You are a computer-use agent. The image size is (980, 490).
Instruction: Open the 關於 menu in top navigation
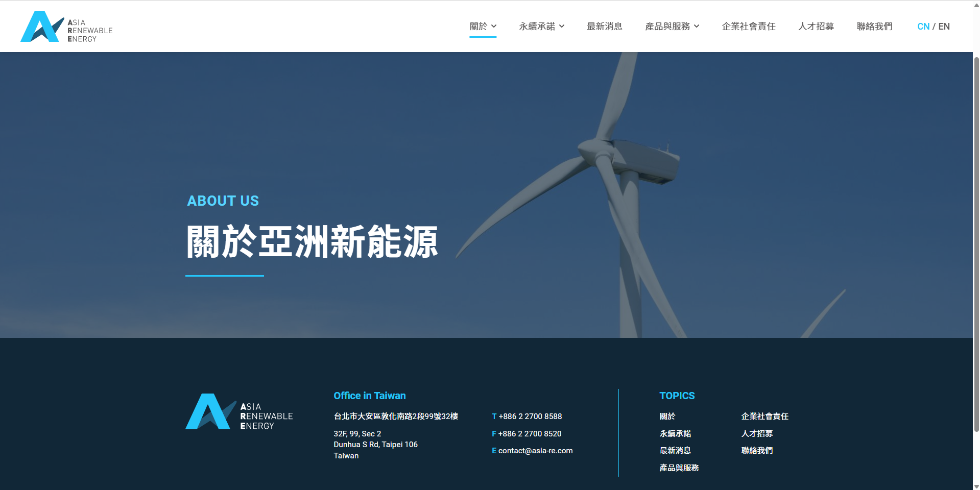tap(479, 27)
